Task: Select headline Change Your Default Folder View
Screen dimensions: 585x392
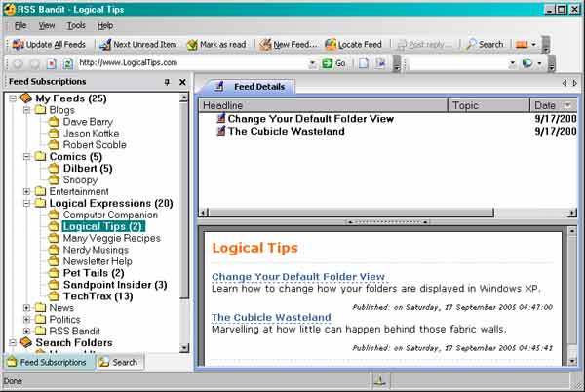Action: point(310,119)
